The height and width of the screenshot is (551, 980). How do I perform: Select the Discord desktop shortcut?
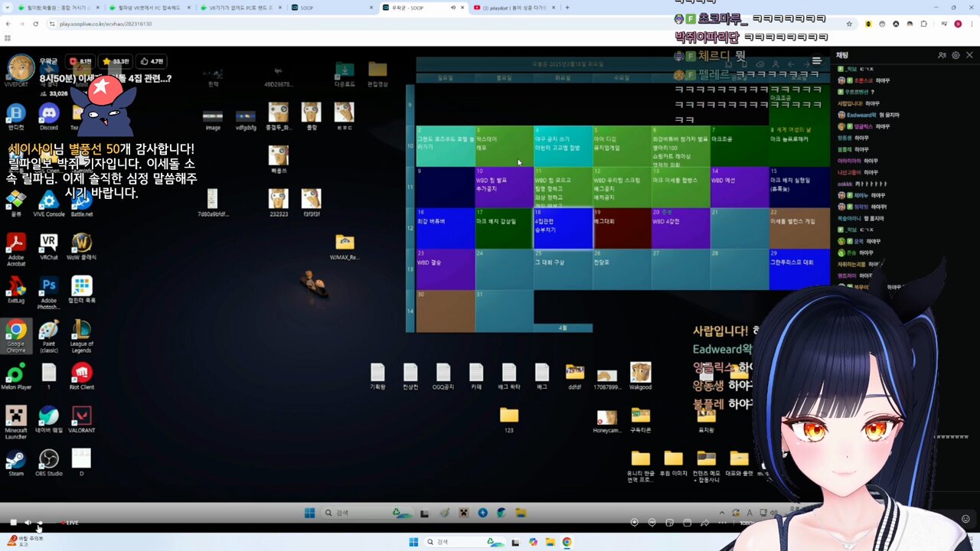click(49, 117)
